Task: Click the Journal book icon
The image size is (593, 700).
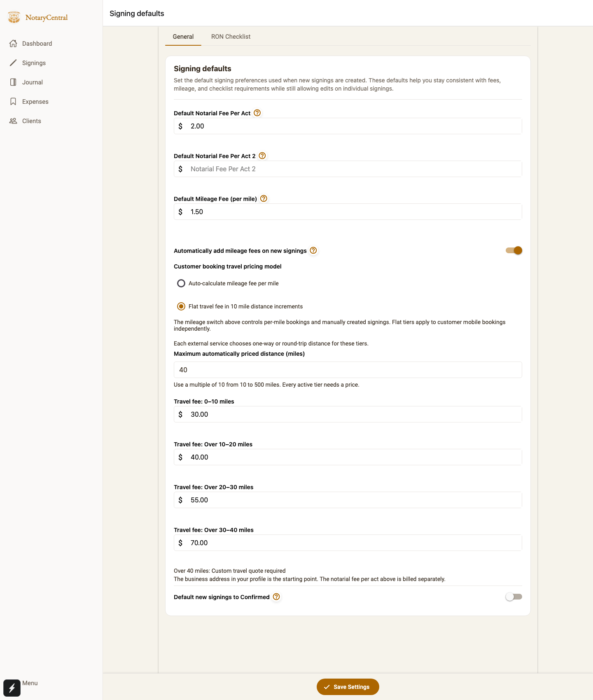Action: click(13, 82)
